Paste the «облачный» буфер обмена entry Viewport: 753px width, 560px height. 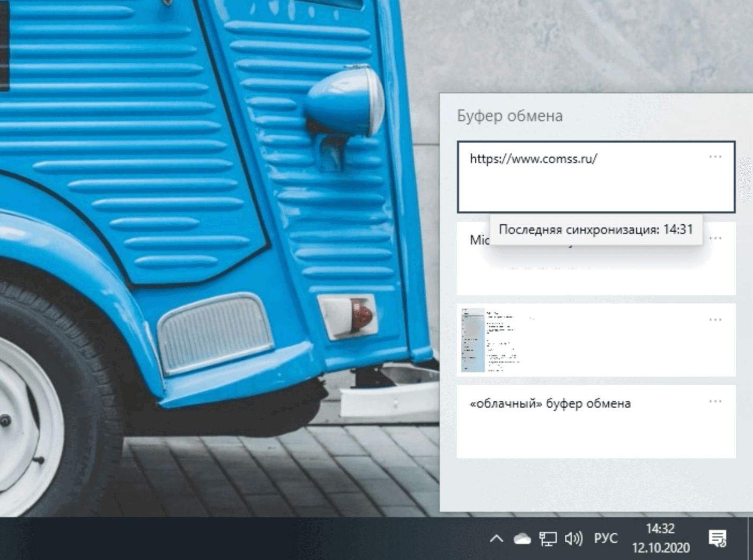click(596, 421)
